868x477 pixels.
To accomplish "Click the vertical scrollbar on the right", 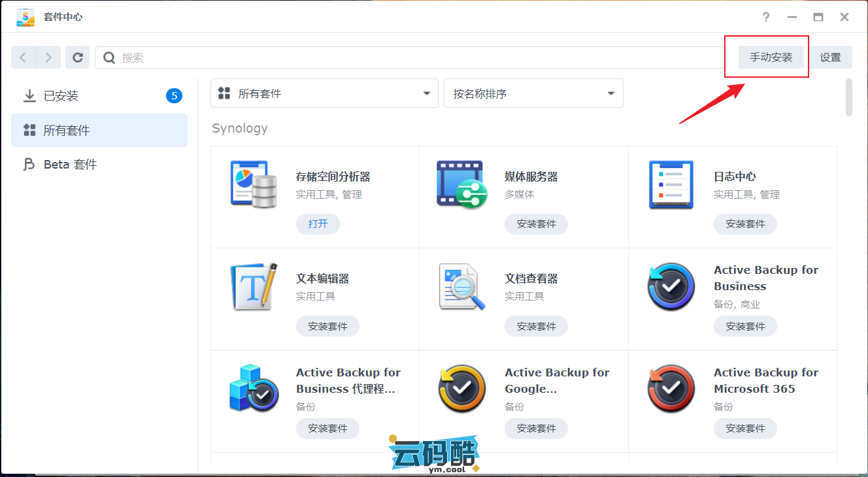I will 848,98.
